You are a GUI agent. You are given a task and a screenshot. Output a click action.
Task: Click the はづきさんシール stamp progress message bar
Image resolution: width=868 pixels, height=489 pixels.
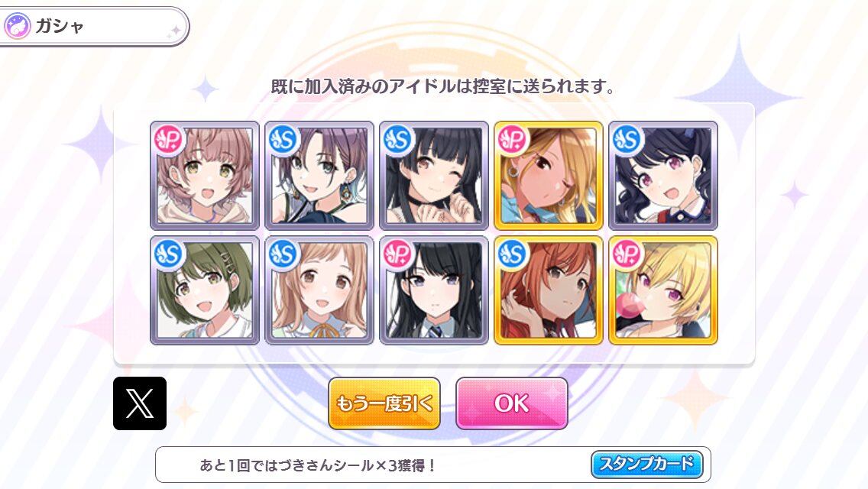(433, 465)
